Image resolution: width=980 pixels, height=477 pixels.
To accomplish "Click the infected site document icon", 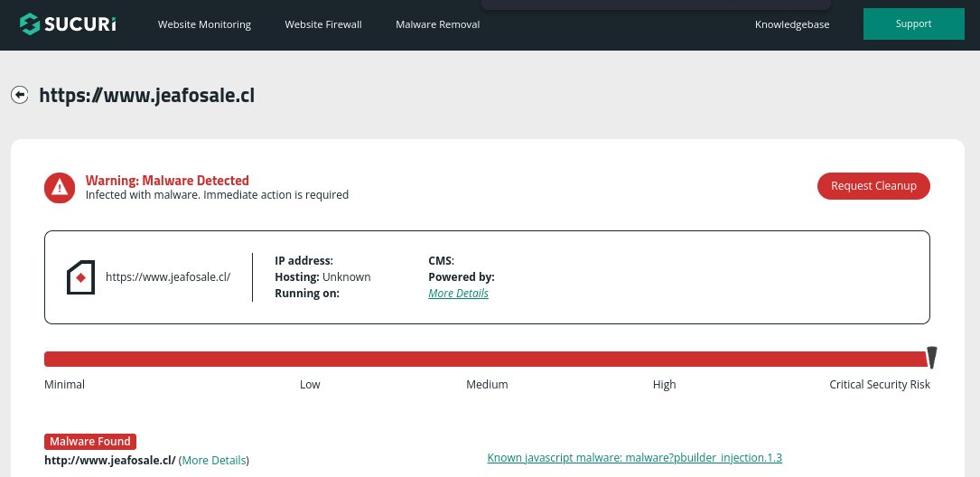I will [x=80, y=277].
